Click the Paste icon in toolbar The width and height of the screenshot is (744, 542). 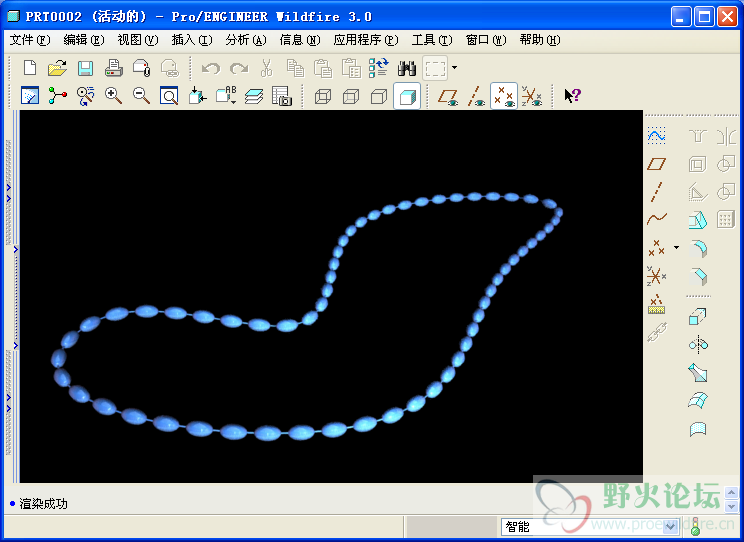click(x=323, y=68)
